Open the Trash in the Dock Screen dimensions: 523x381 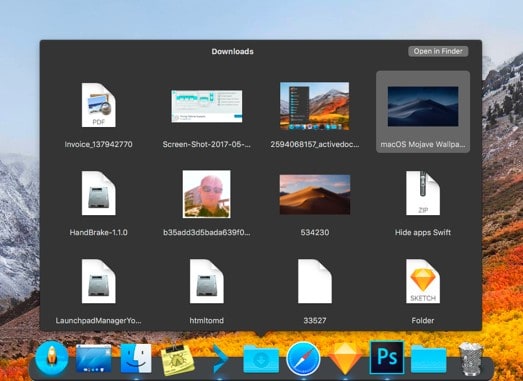tap(471, 359)
